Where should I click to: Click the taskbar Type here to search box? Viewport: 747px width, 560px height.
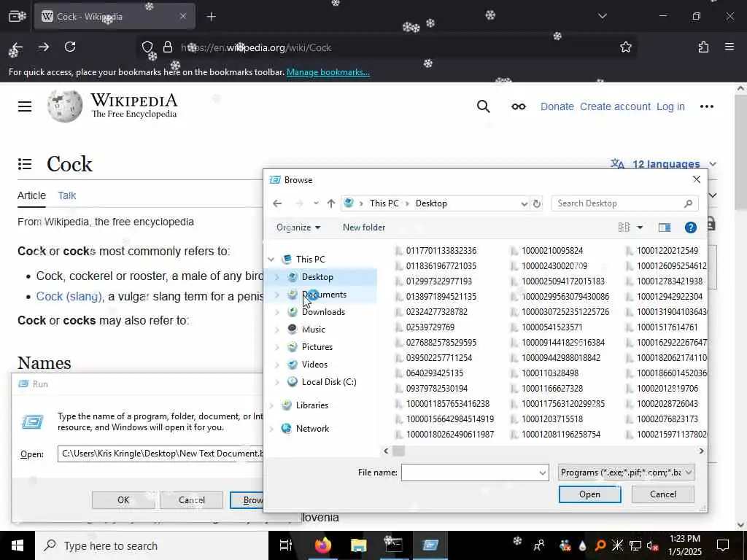152,545
